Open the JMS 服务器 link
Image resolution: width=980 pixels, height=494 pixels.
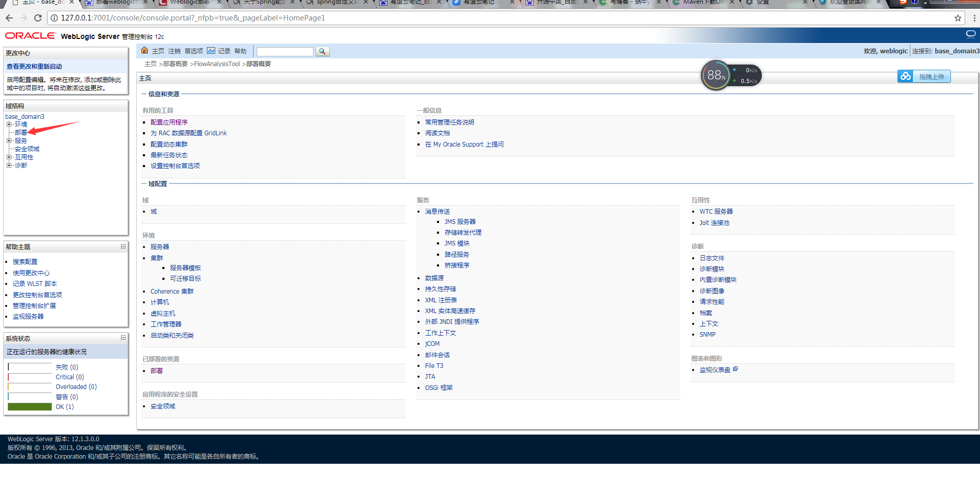pyautogui.click(x=460, y=222)
